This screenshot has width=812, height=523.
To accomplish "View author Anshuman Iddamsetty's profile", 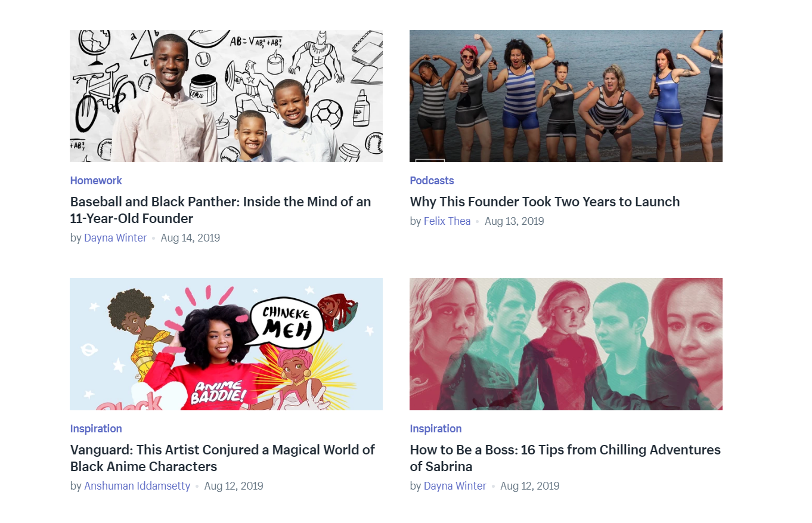I will [137, 486].
